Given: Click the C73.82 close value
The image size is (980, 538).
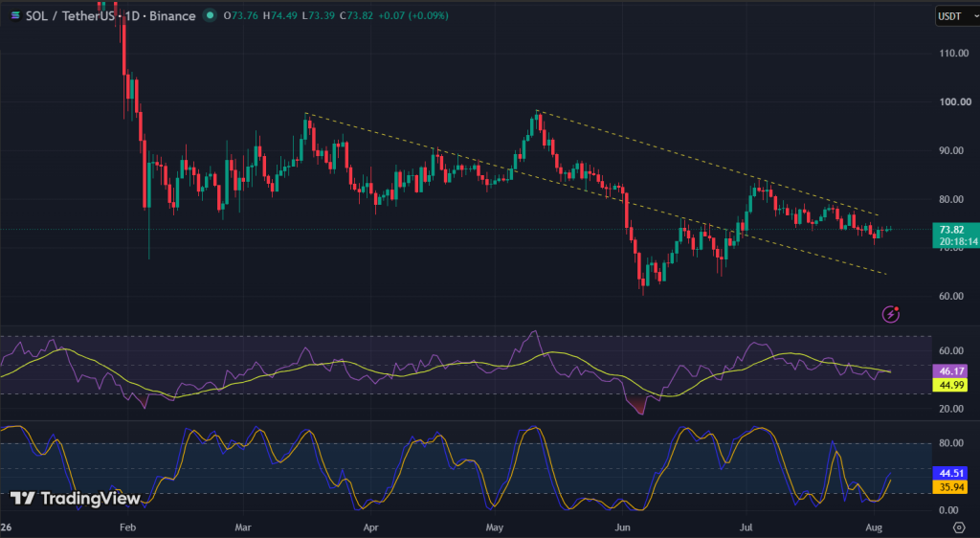Looking at the screenshot, I should (x=357, y=15).
